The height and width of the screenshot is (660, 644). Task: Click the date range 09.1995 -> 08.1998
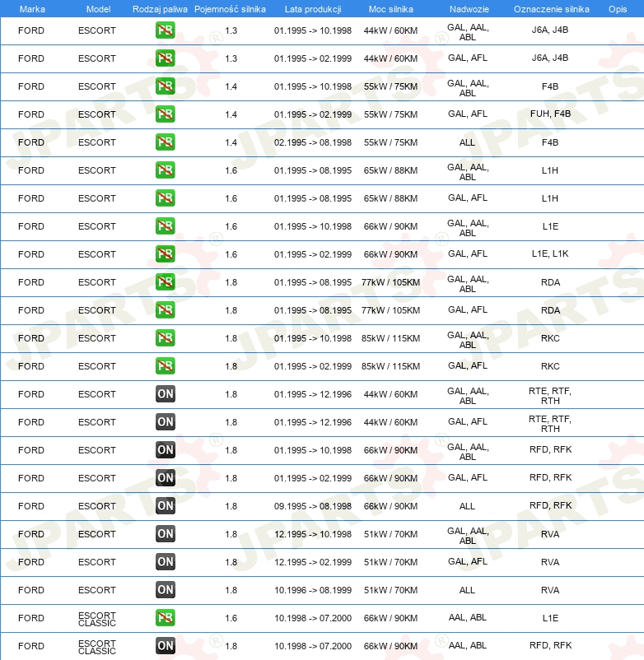point(312,506)
